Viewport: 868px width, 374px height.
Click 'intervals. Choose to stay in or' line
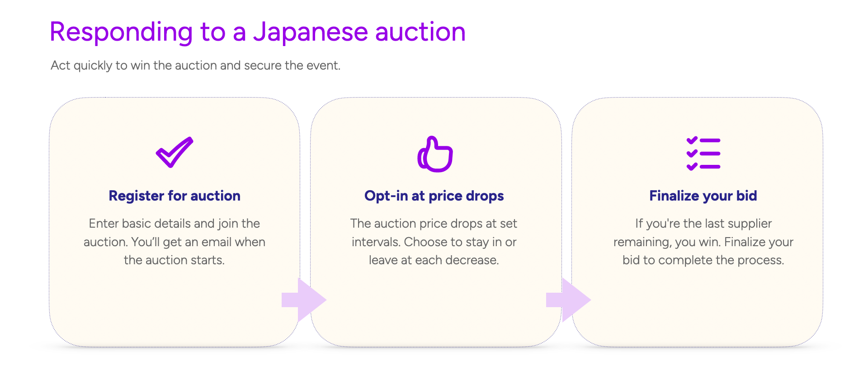click(x=434, y=242)
